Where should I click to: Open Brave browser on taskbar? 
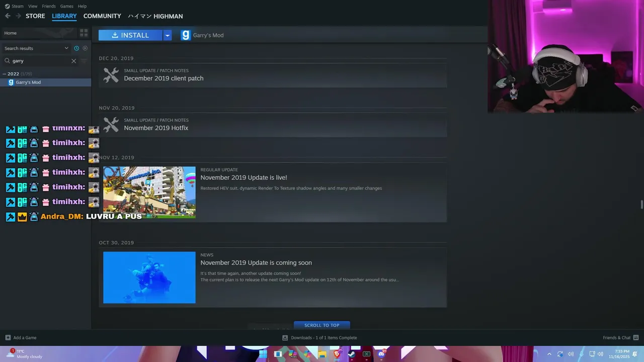[x=337, y=354]
